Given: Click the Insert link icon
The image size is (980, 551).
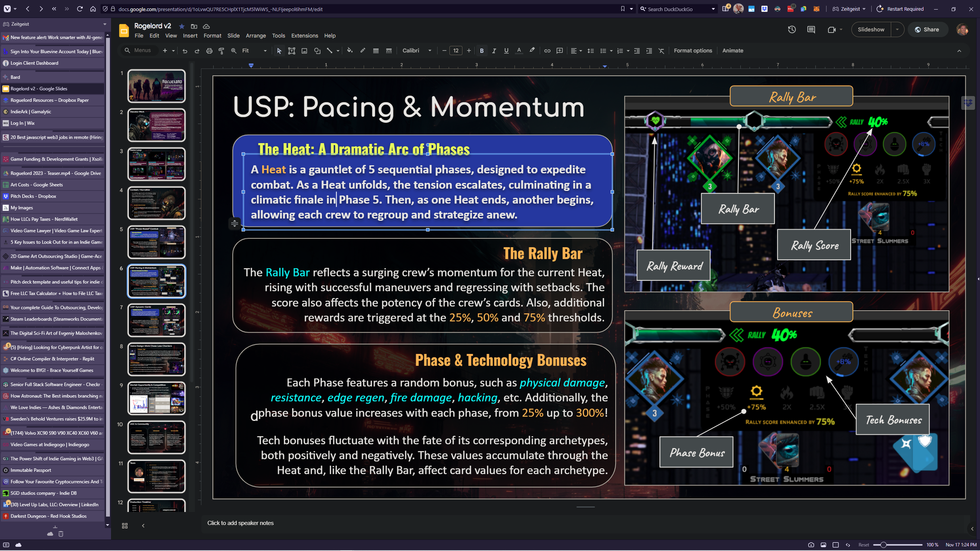Looking at the screenshot, I should [547, 51].
